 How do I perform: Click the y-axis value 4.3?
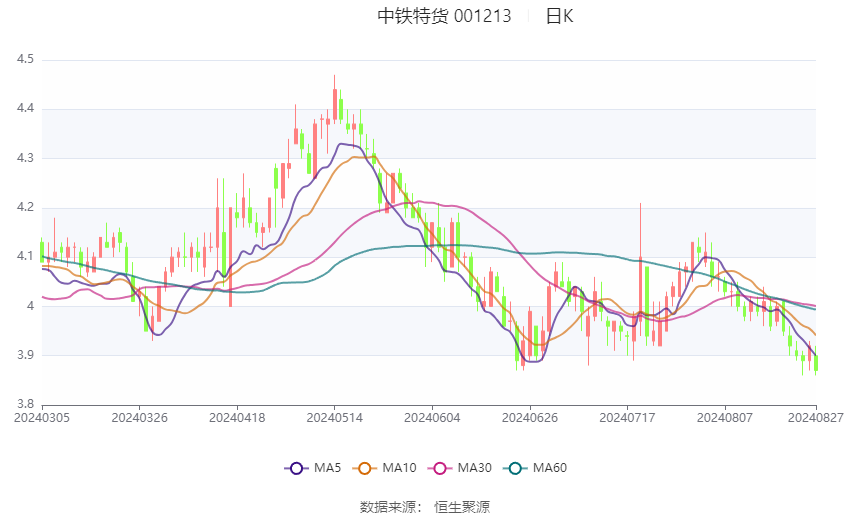click(25, 158)
